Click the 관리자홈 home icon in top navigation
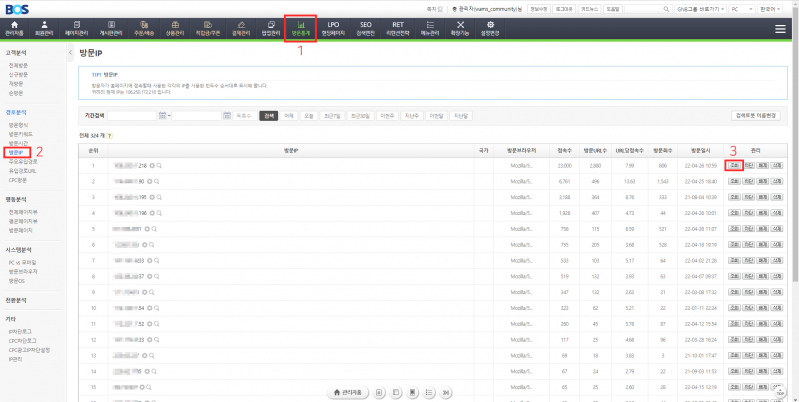 (x=14, y=29)
